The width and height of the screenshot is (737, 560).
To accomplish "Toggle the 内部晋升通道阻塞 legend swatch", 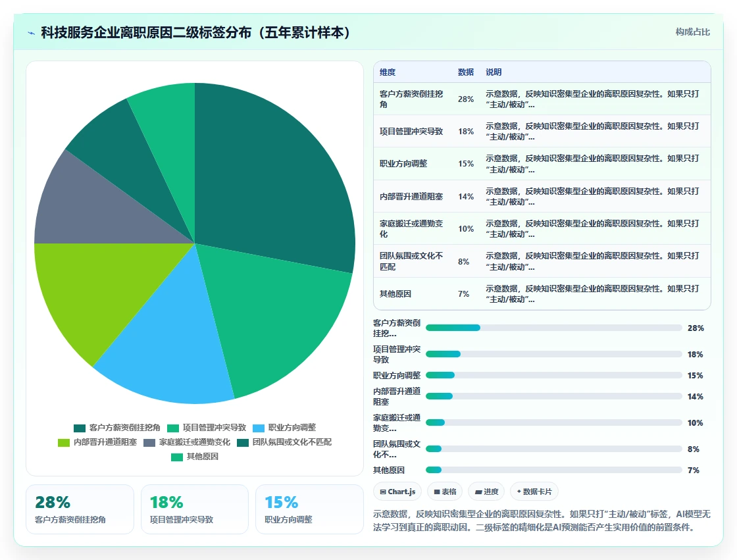I will (x=63, y=442).
